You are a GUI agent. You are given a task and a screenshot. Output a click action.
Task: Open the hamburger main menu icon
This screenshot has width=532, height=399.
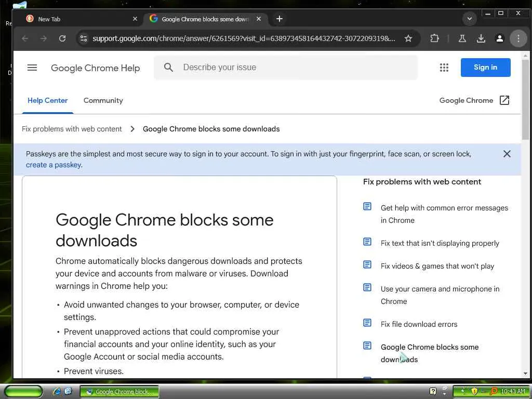click(x=32, y=68)
